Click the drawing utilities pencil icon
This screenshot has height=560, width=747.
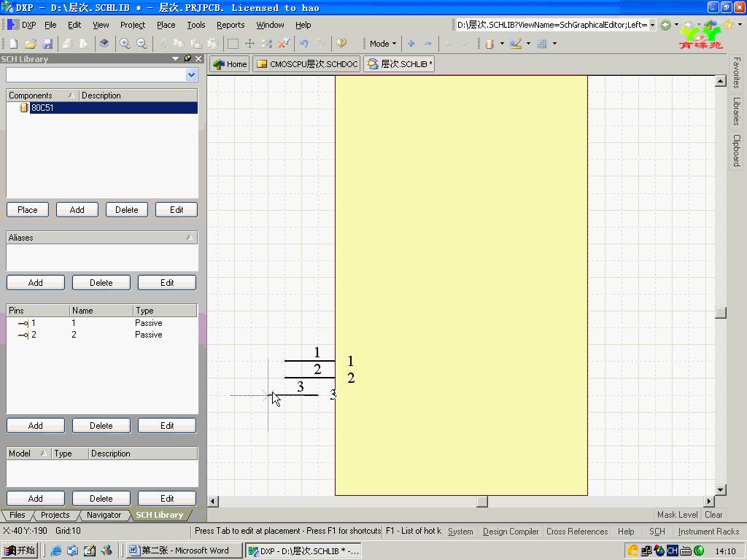(516, 44)
